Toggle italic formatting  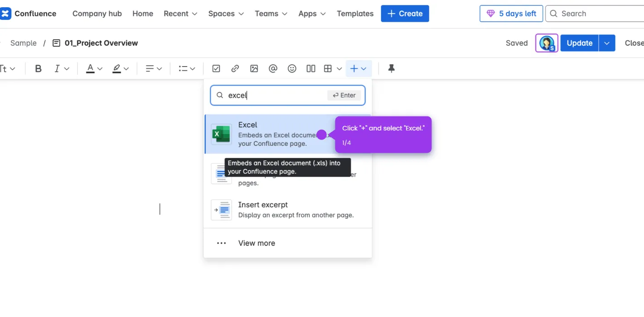pos(57,68)
